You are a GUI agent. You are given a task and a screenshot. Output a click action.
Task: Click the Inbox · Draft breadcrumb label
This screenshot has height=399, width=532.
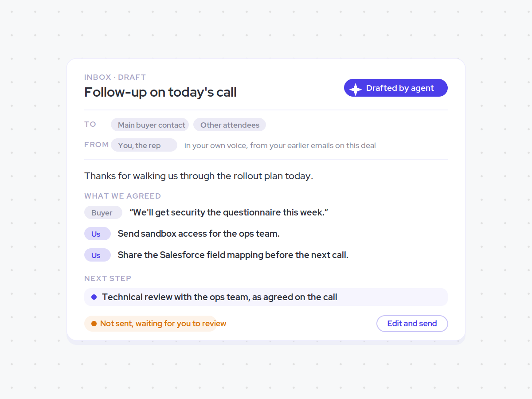click(x=115, y=77)
